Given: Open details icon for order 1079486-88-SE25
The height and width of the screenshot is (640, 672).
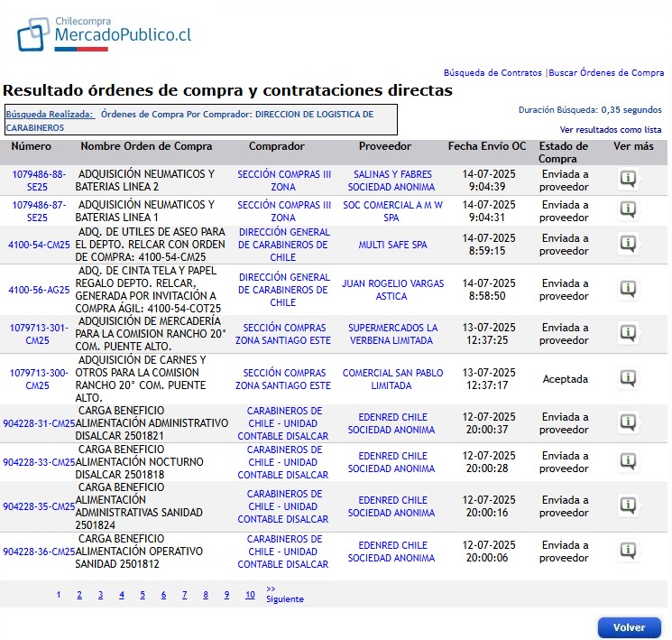Looking at the screenshot, I should coord(629,179).
